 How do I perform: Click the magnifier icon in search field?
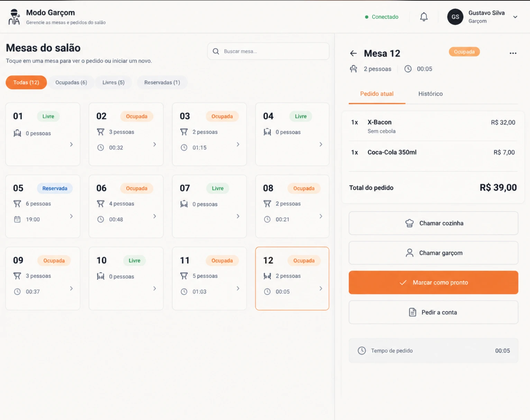click(216, 51)
